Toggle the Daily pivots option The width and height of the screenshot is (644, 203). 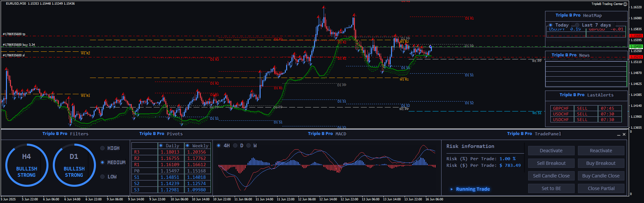click(x=161, y=146)
